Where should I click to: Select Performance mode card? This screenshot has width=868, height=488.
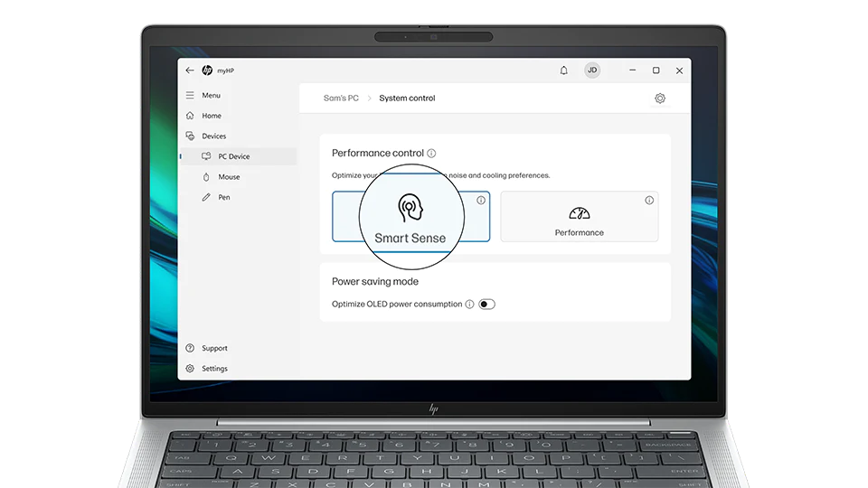[x=580, y=216]
